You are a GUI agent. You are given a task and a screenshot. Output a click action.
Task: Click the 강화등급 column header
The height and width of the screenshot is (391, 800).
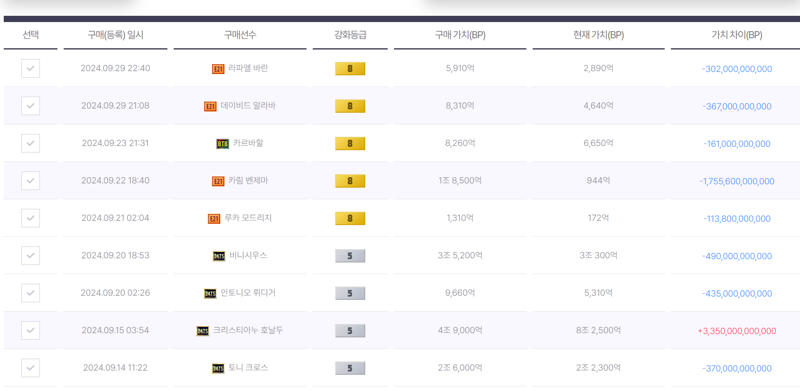point(350,35)
